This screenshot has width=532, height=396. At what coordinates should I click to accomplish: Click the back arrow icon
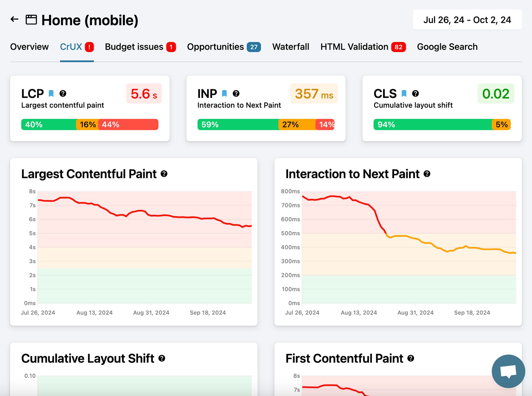click(14, 20)
